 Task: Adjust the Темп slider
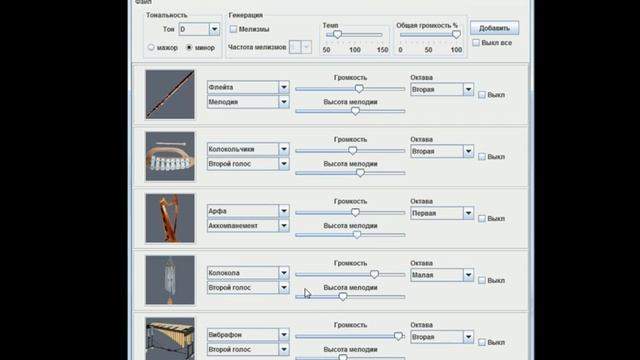pos(354,35)
